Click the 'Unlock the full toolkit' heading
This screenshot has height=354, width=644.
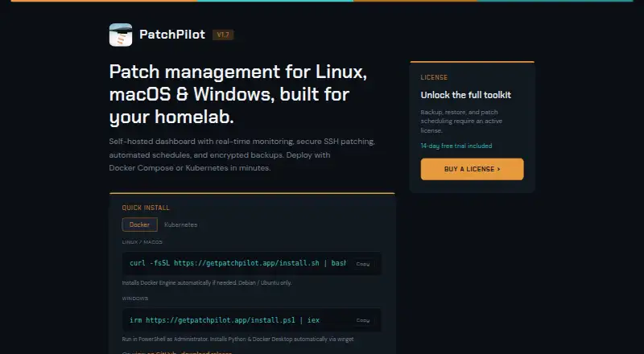pos(466,95)
